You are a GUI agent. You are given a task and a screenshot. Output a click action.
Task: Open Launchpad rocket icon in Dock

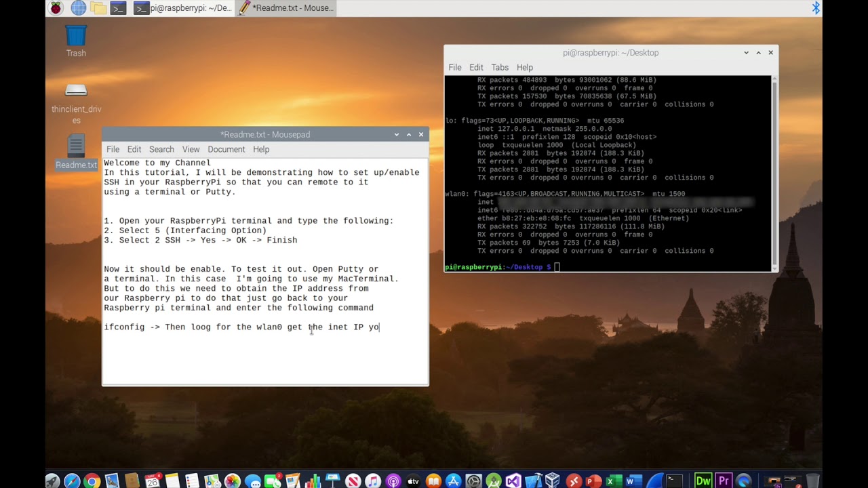52,480
